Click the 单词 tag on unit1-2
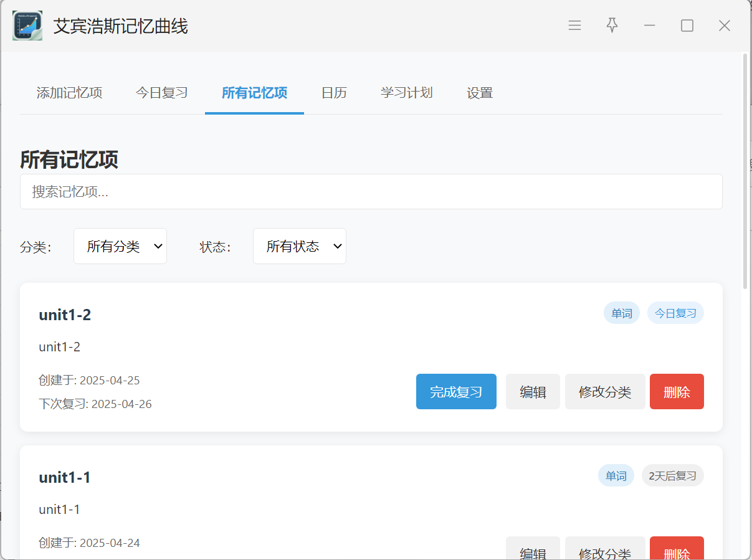 [x=622, y=313]
